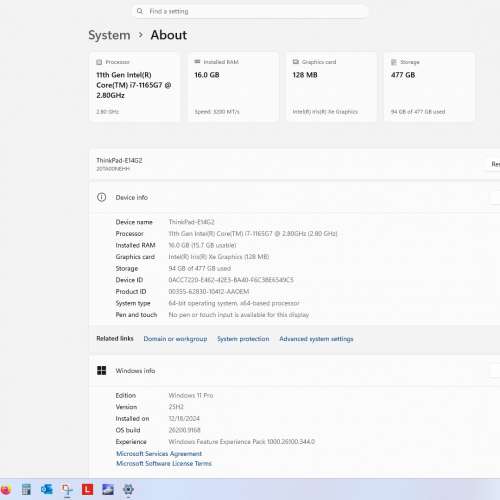500x500 pixels.
Task: Click the 'Related links' label
Action: [x=115, y=338]
